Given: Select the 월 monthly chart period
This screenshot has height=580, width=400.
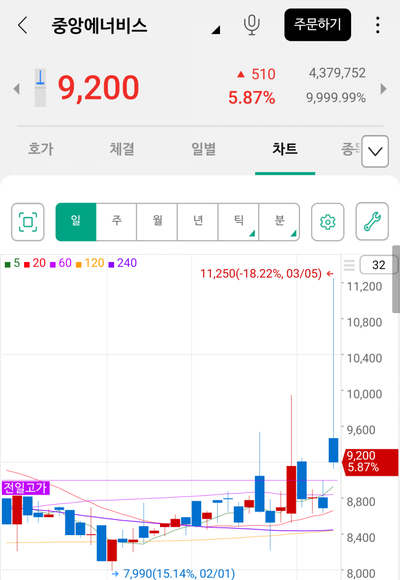Looking at the screenshot, I should 157,222.
